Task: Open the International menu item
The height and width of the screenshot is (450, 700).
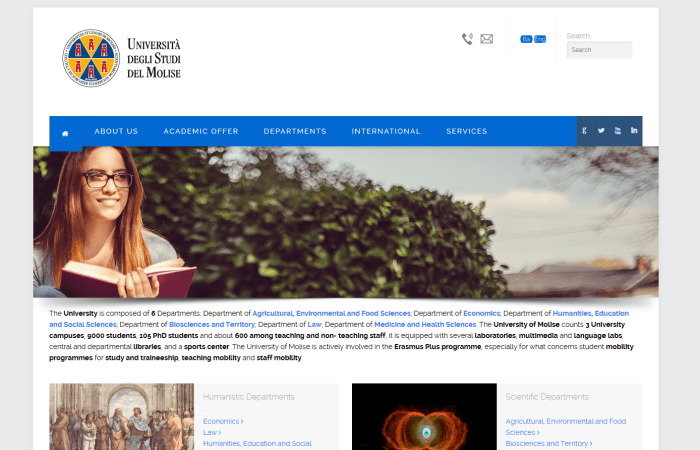Action: click(x=386, y=131)
